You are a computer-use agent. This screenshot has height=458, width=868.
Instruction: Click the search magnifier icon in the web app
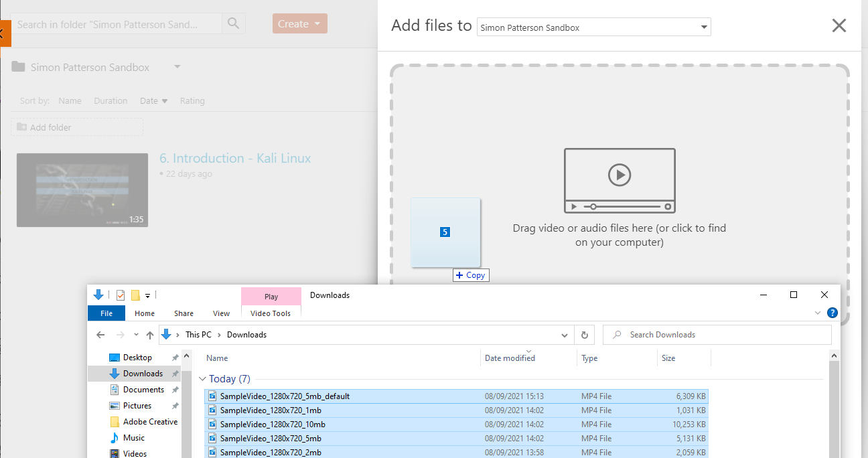coord(233,24)
